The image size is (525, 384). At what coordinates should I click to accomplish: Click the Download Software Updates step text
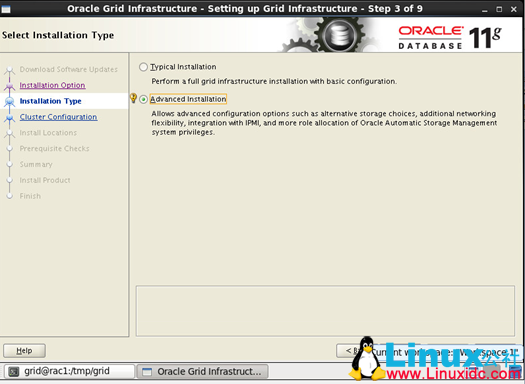(69, 69)
